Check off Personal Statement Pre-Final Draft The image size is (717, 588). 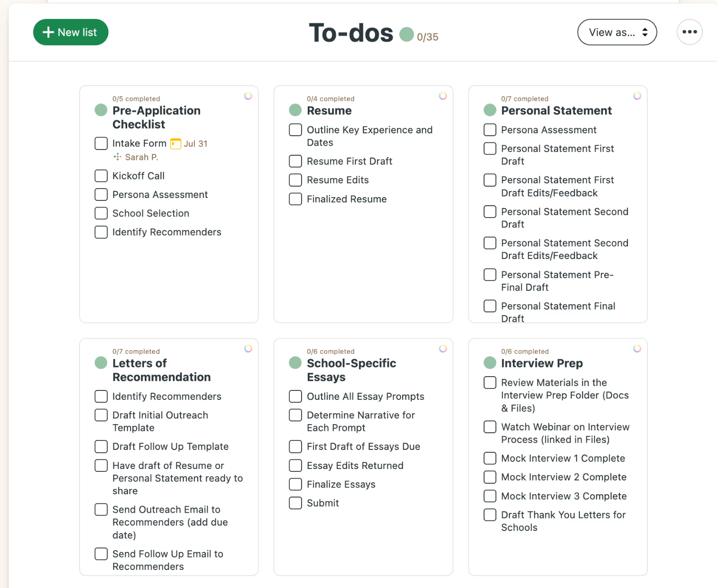click(x=490, y=275)
